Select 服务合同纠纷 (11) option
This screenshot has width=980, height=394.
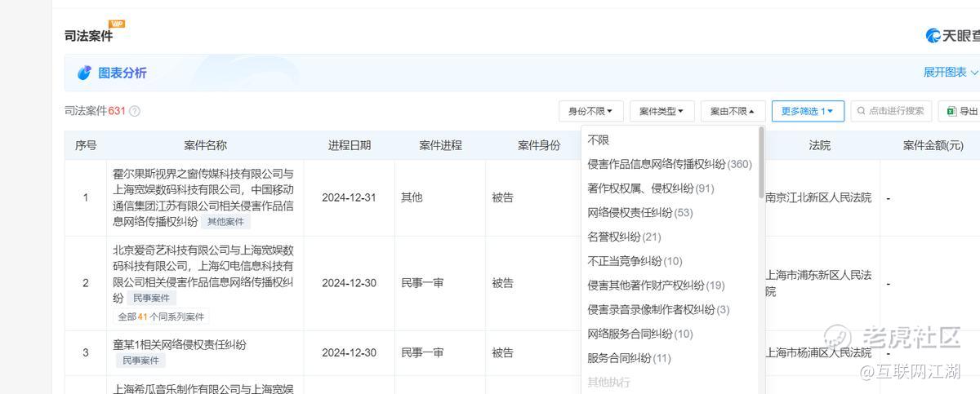(x=630, y=358)
